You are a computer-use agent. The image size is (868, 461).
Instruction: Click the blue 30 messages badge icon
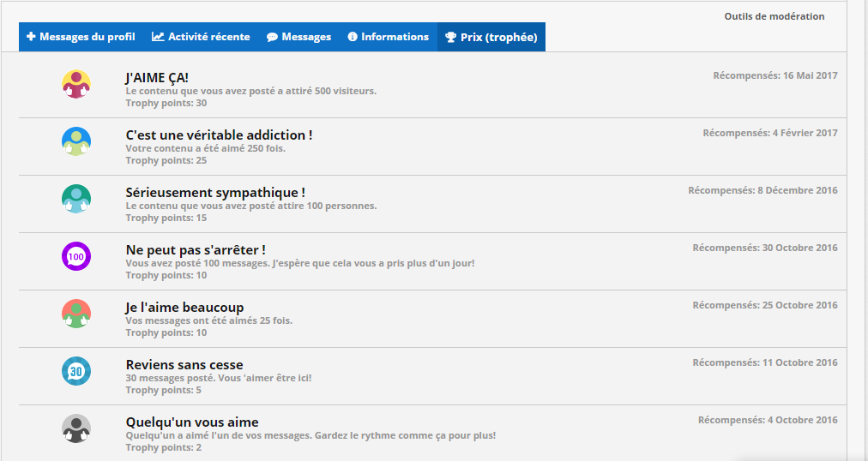click(76, 371)
